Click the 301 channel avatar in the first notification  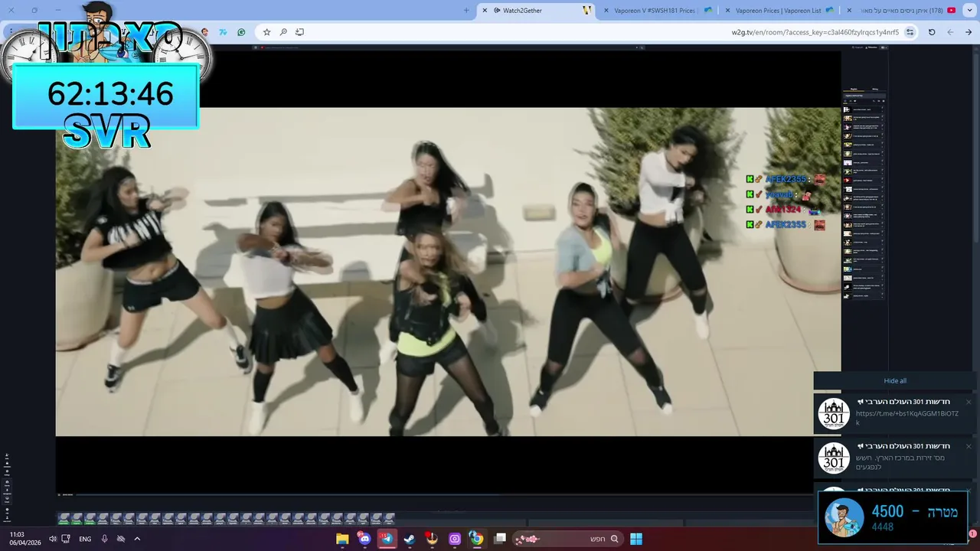coord(834,414)
